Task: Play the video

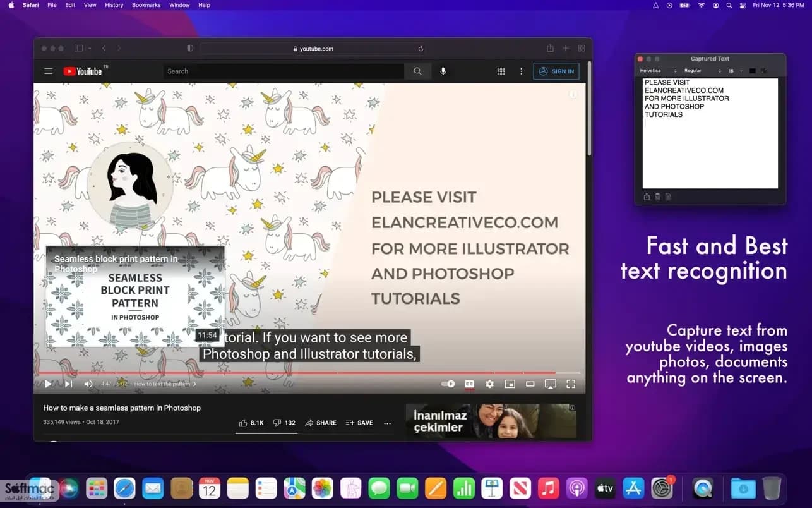Action: [48, 384]
